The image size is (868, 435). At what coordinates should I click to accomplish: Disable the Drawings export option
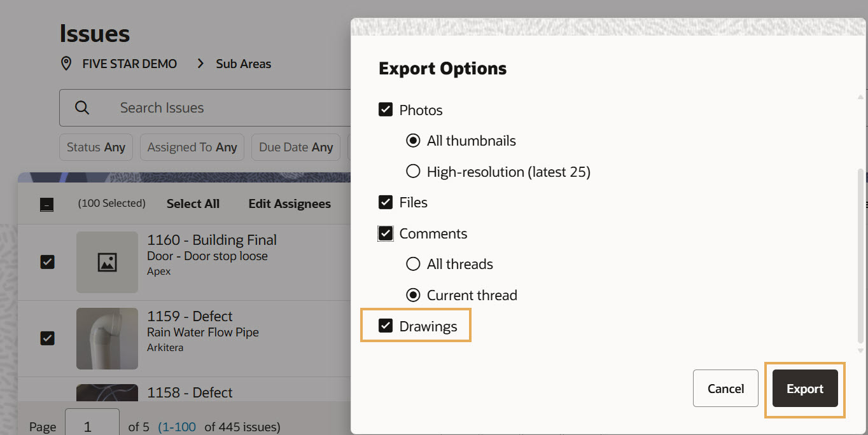point(386,326)
